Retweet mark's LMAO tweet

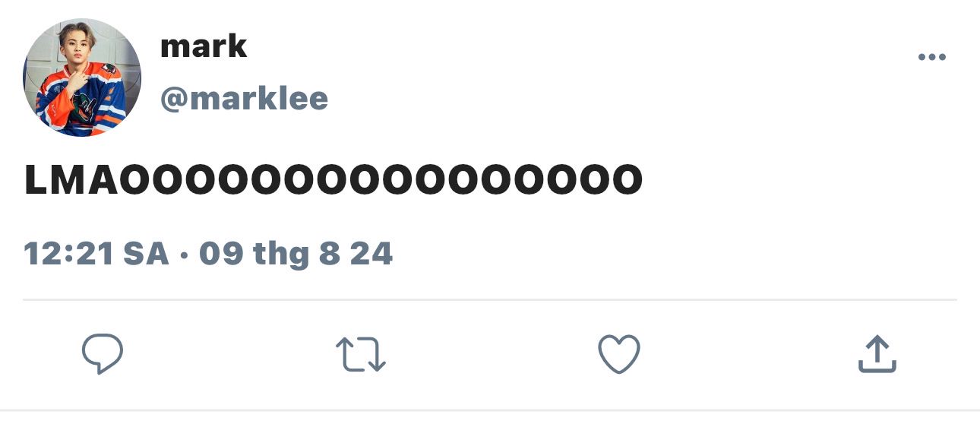[361, 355]
